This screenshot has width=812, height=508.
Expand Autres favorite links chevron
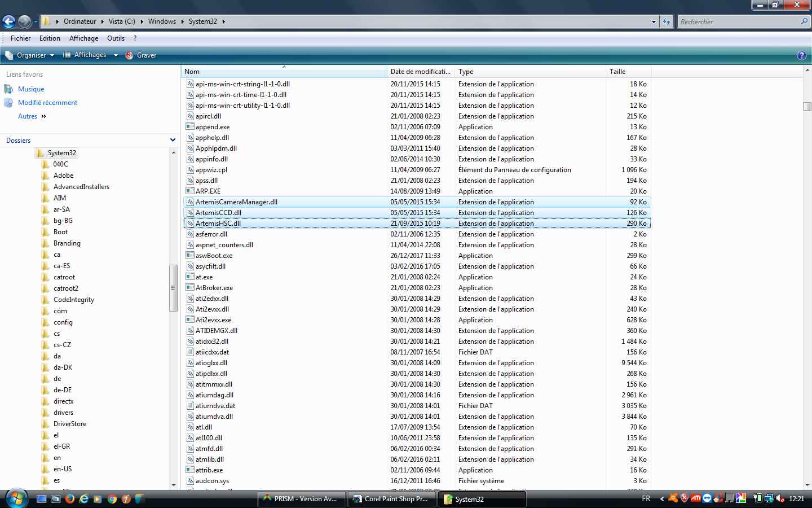click(x=43, y=116)
